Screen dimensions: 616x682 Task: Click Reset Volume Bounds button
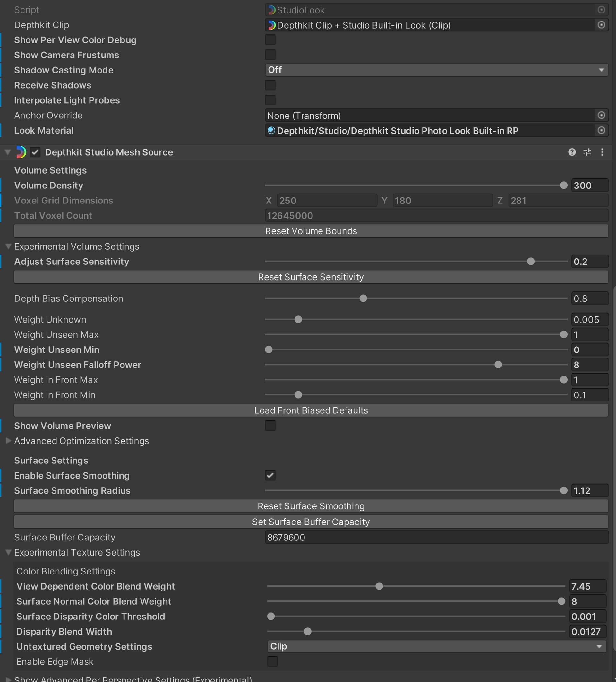311,231
